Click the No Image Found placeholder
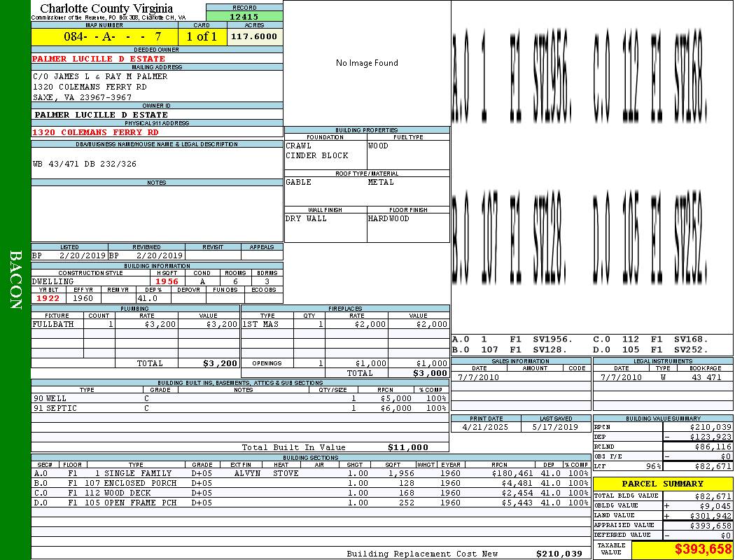Screen dimensions: 735x560 (367, 63)
